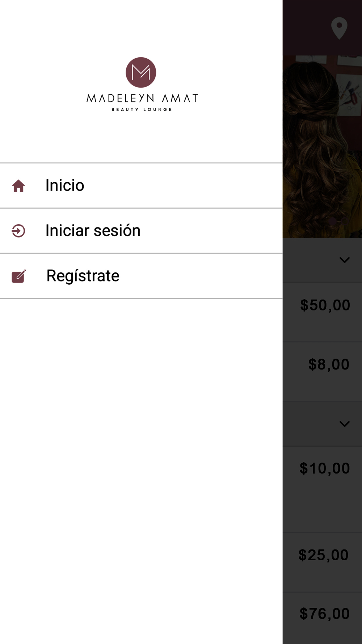Screen dimensions: 362x644
Task: Tap the curly hairstyle photo
Action: click(x=322, y=147)
